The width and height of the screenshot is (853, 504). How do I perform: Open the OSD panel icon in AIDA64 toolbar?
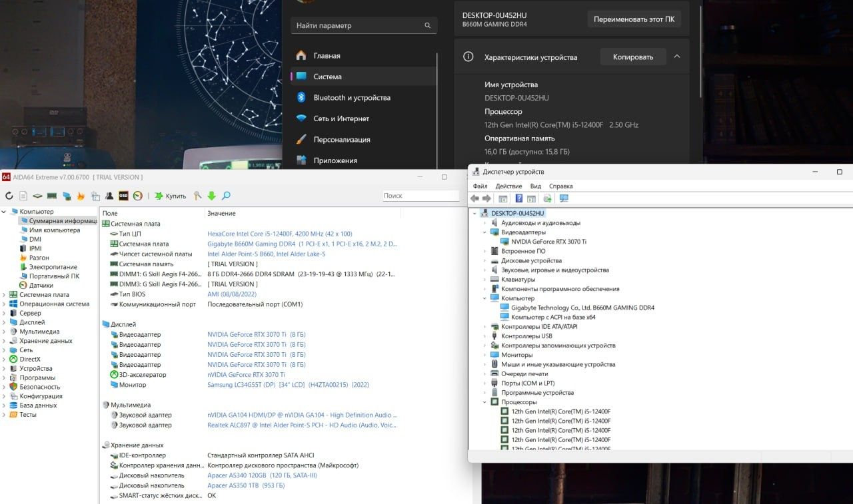pos(123,196)
